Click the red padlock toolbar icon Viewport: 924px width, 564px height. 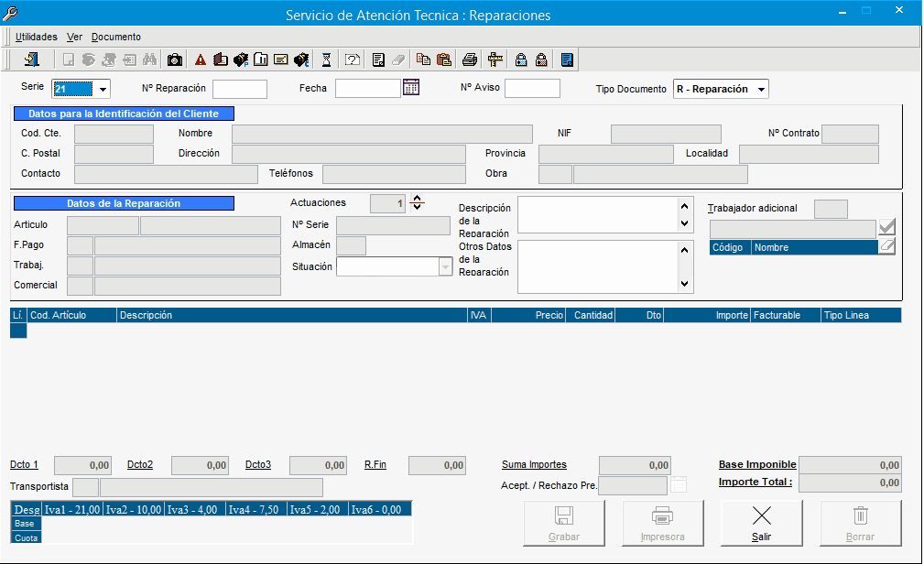[541, 60]
